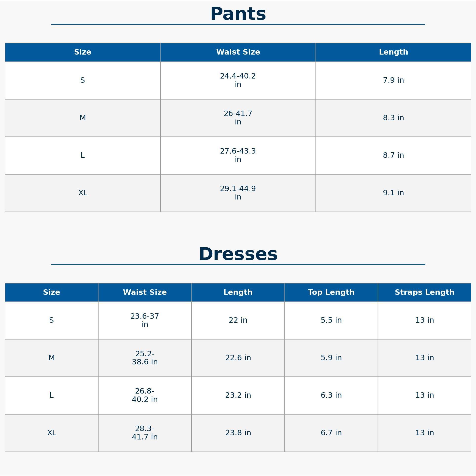Select the 5.5 in top length cell

pos(331,320)
